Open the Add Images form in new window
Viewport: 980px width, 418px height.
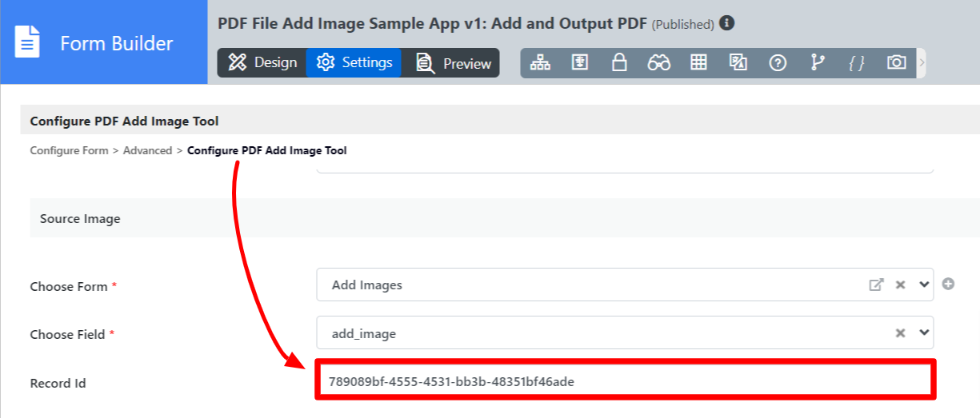point(877,285)
